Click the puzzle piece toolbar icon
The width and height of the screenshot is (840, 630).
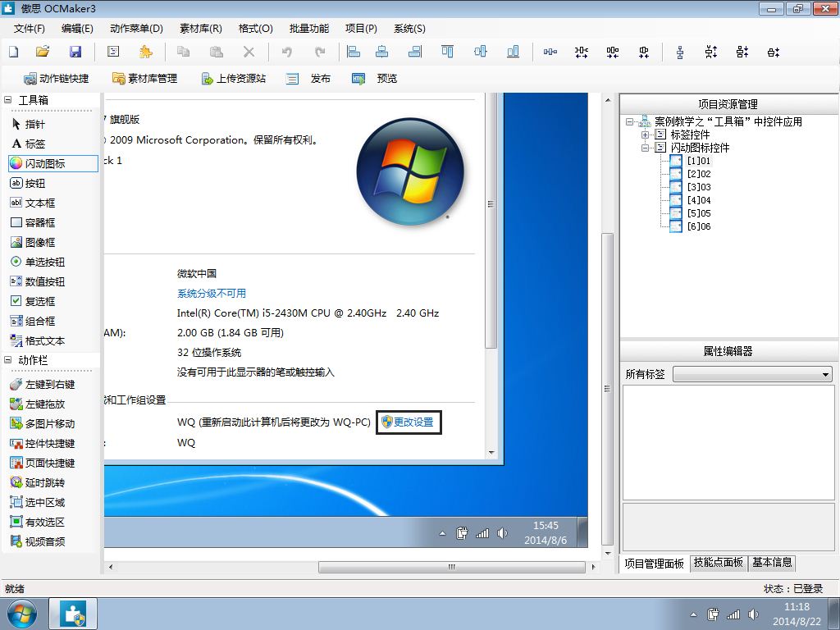(146, 52)
